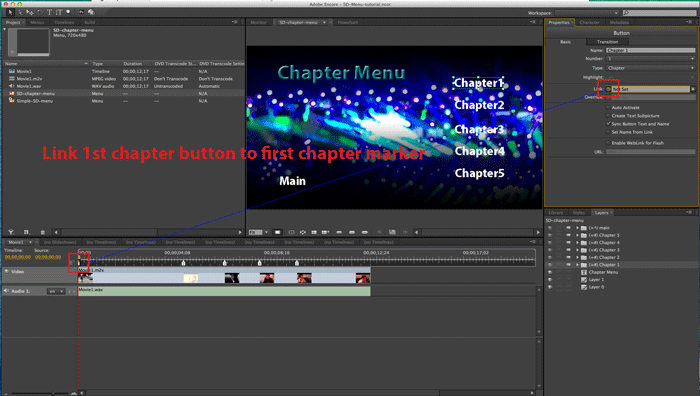This screenshot has width=700, height=396.
Task: Click the Move tool in top toolbar
Action: point(30,13)
